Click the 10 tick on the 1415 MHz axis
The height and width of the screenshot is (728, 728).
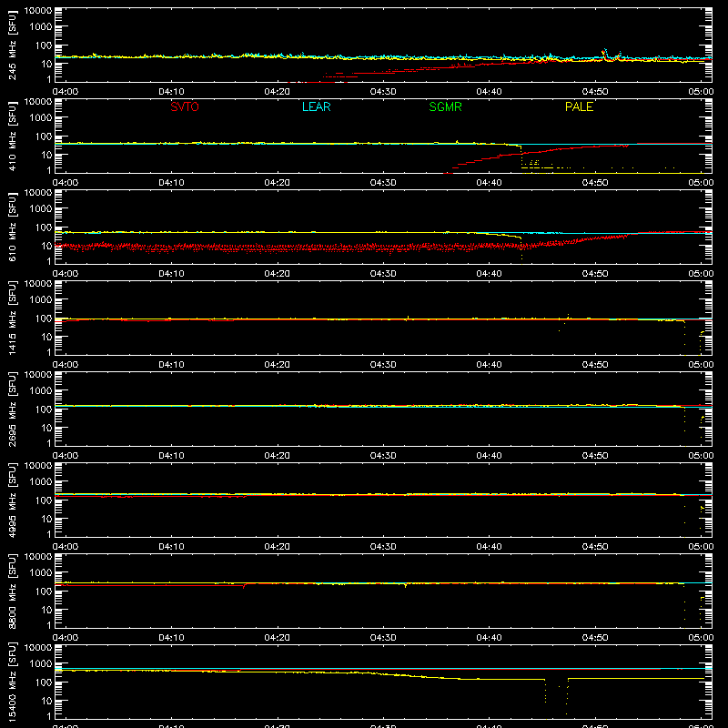(46, 337)
